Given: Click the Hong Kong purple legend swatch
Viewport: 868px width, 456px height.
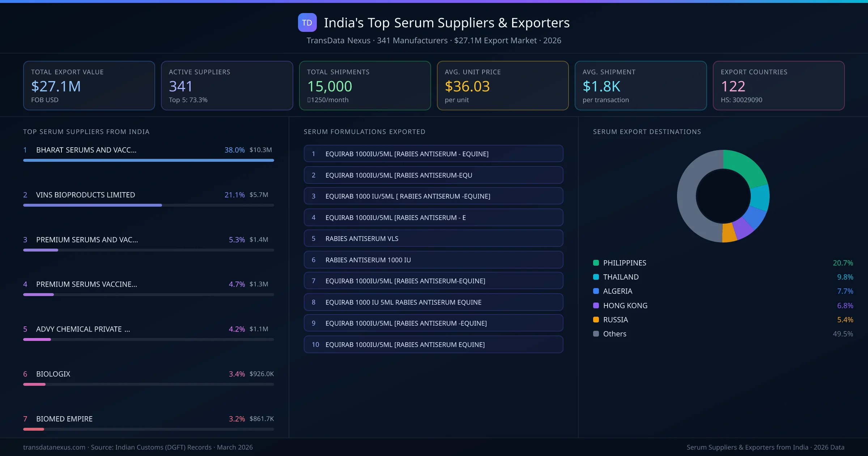Looking at the screenshot, I should [x=596, y=305].
